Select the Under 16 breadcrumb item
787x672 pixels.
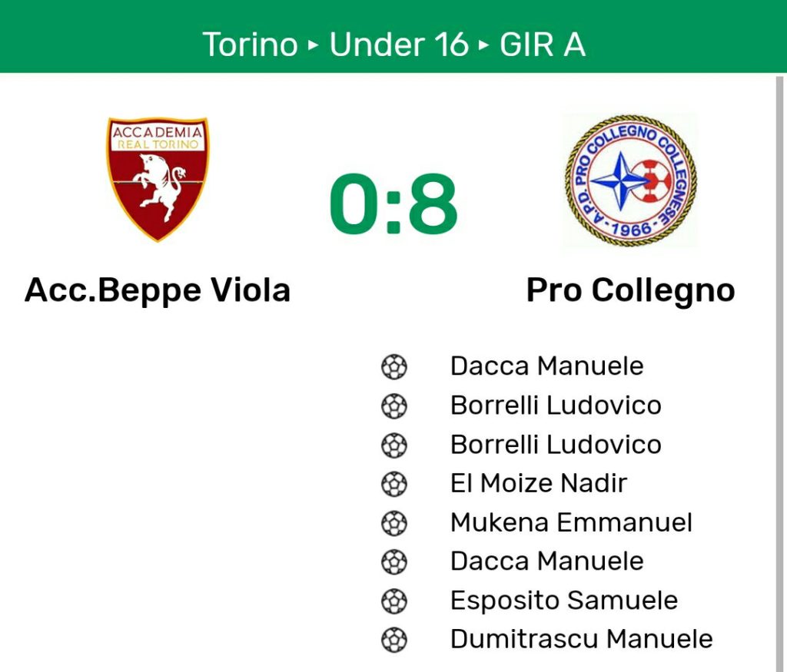[x=399, y=44]
